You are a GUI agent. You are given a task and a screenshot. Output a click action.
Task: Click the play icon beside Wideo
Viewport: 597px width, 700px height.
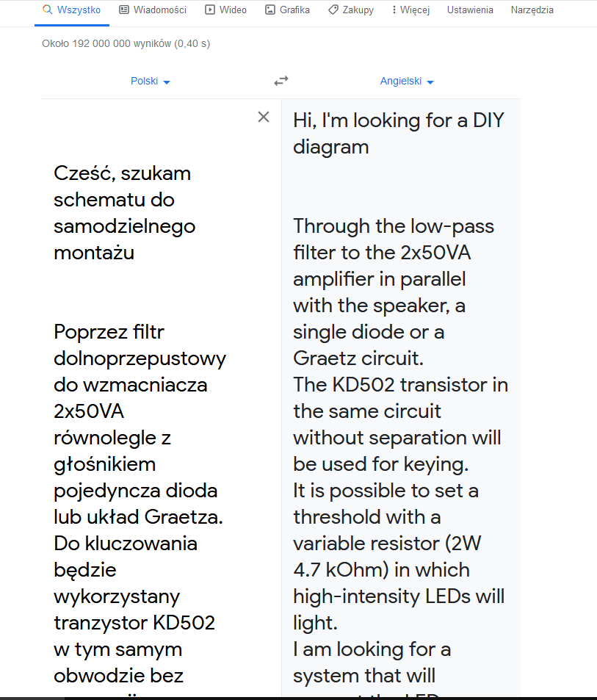(x=210, y=10)
